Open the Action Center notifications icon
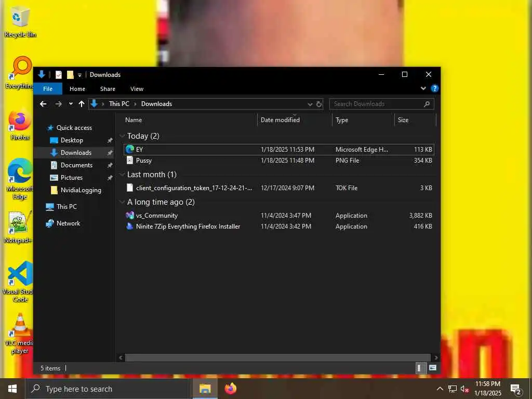The height and width of the screenshot is (399, 532). (x=516, y=389)
